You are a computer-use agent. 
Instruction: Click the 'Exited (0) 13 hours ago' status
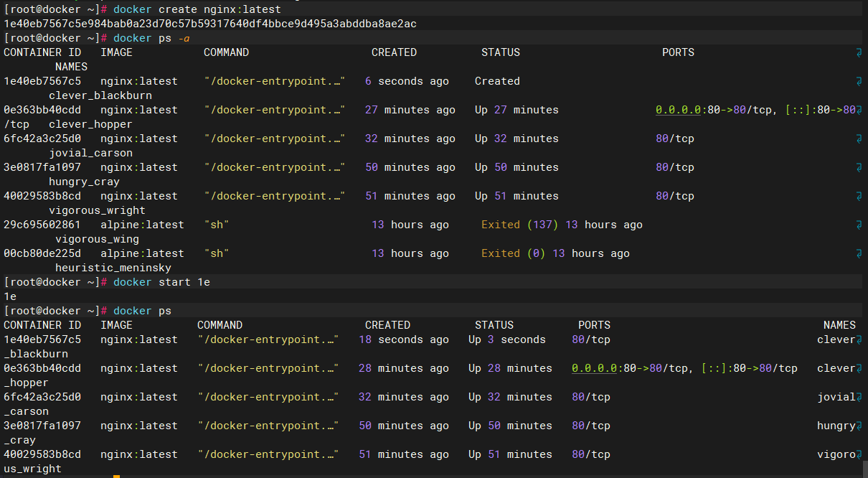[555, 253]
